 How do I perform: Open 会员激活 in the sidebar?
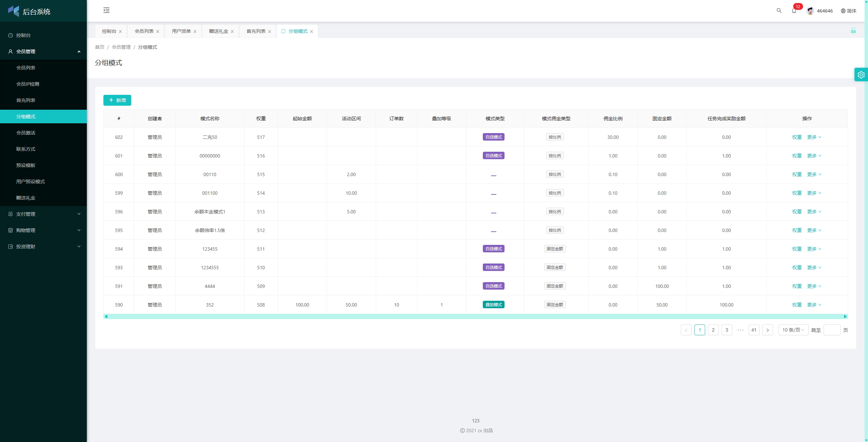(x=26, y=133)
